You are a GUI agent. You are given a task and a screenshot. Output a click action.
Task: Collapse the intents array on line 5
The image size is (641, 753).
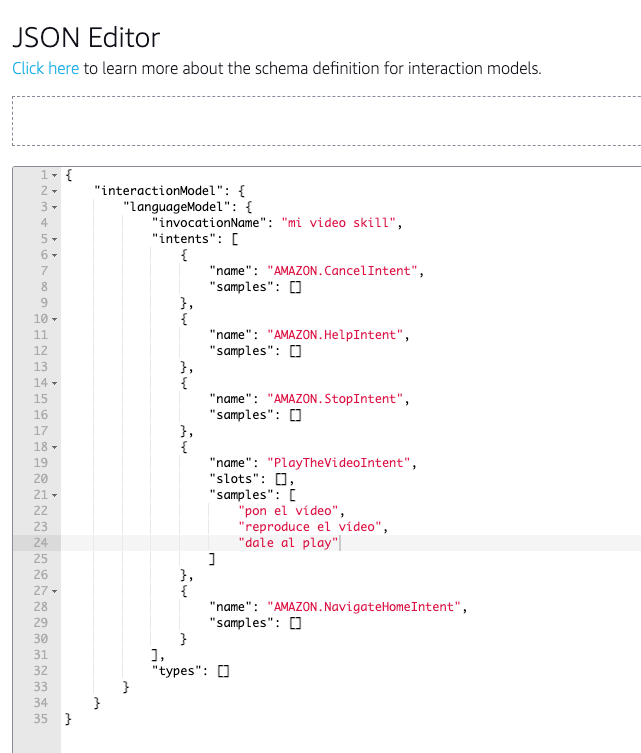pos(54,239)
